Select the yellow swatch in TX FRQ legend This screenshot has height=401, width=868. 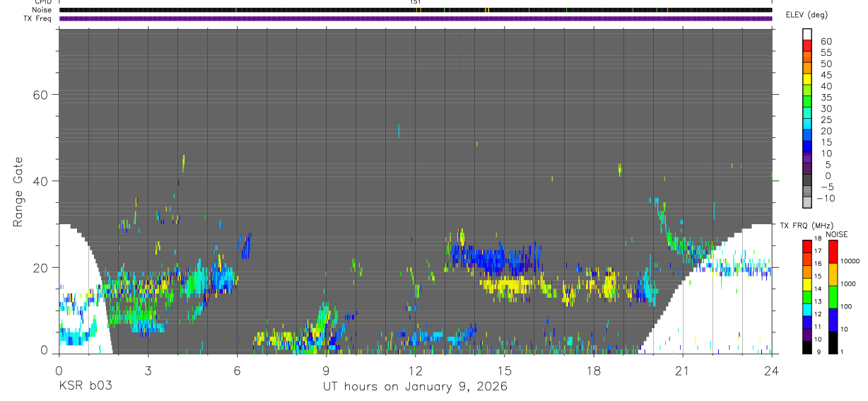pos(807,283)
